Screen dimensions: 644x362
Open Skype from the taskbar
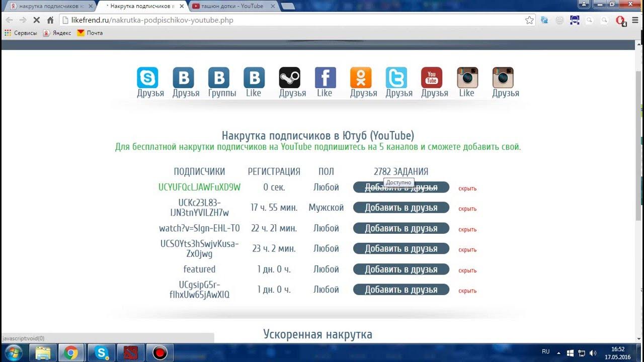[x=102, y=353]
